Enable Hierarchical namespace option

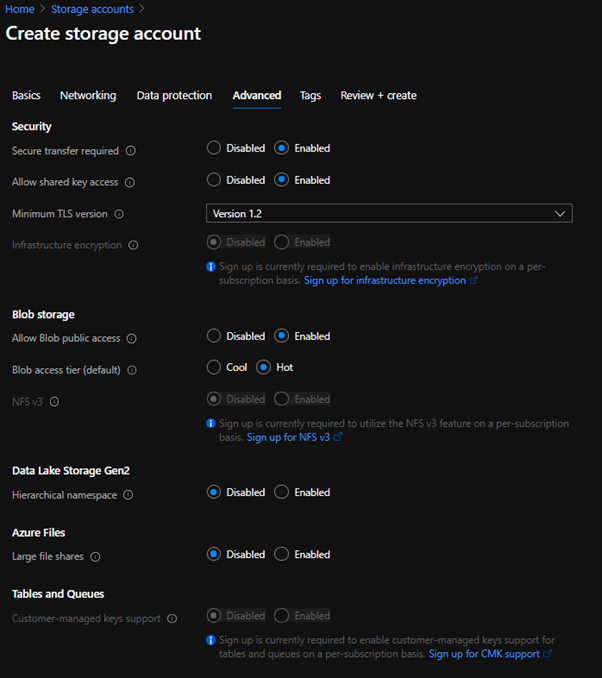click(282, 492)
